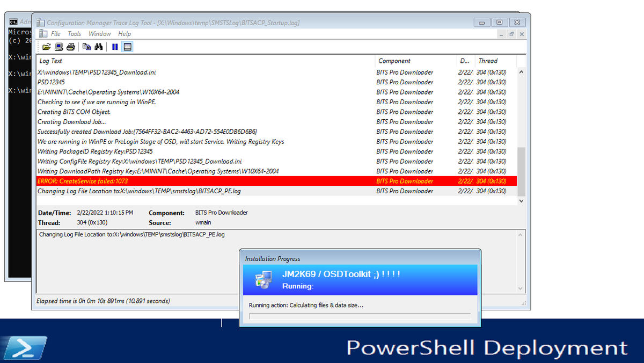Sort by the Thread column header
The width and height of the screenshot is (644, 363).
[x=495, y=61]
